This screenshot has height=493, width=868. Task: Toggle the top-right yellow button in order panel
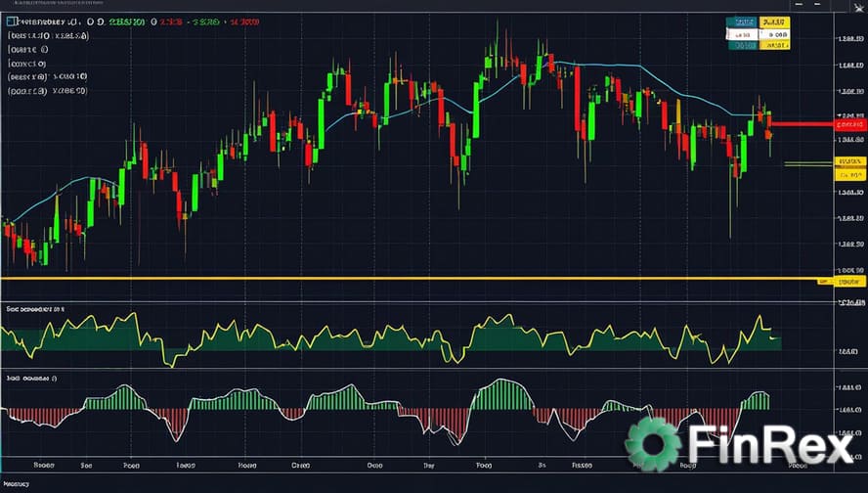point(774,22)
